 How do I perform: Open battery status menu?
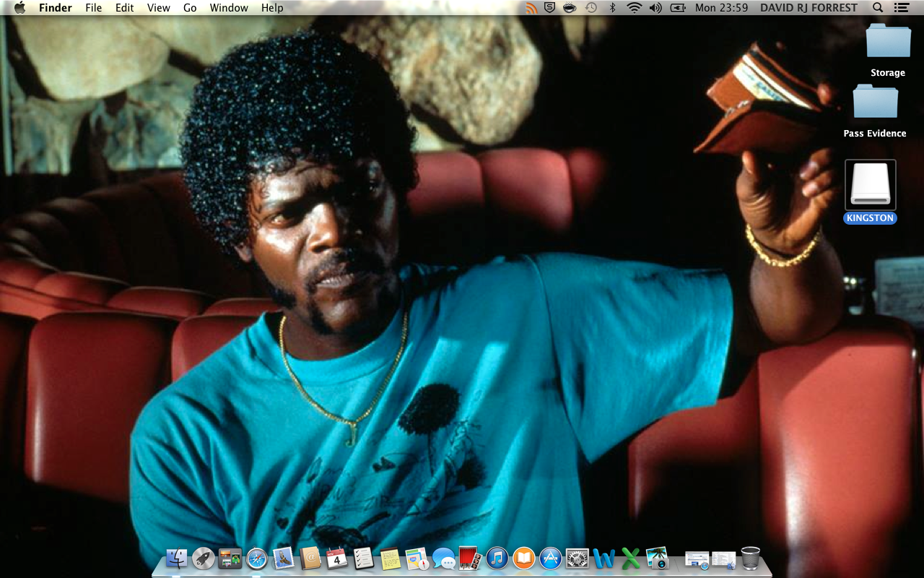(x=678, y=8)
